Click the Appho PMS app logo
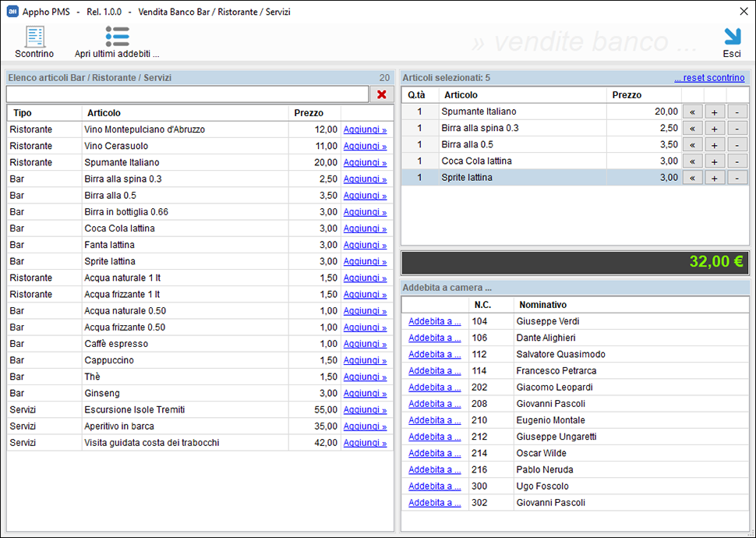 tap(12, 12)
